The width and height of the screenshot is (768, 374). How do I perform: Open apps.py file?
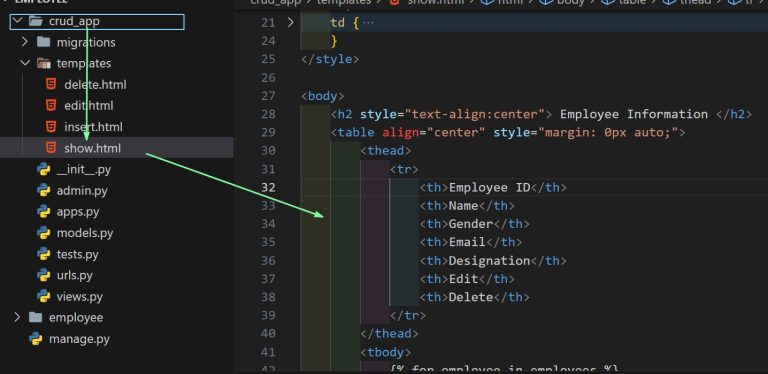tap(78, 212)
